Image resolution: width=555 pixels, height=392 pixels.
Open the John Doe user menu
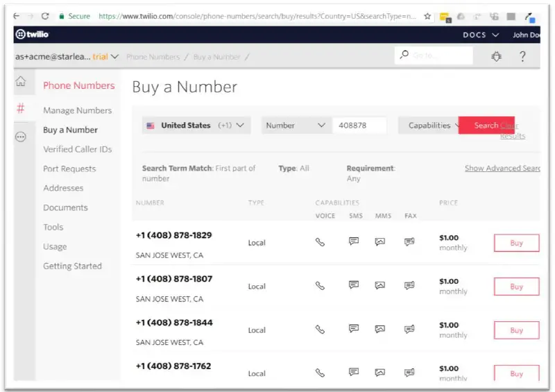pyautogui.click(x=527, y=35)
